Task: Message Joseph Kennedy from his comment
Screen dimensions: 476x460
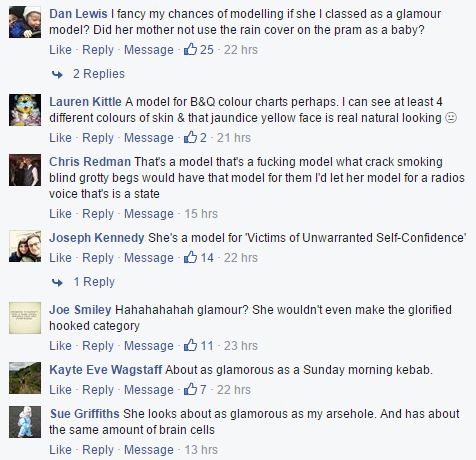Action: [x=149, y=258]
